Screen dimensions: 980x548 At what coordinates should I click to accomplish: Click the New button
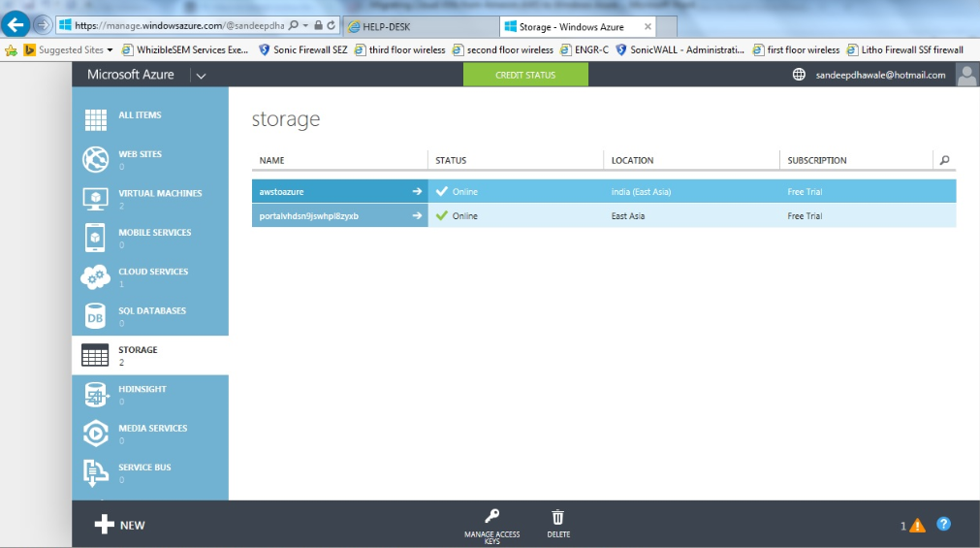pyautogui.click(x=119, y=525)
